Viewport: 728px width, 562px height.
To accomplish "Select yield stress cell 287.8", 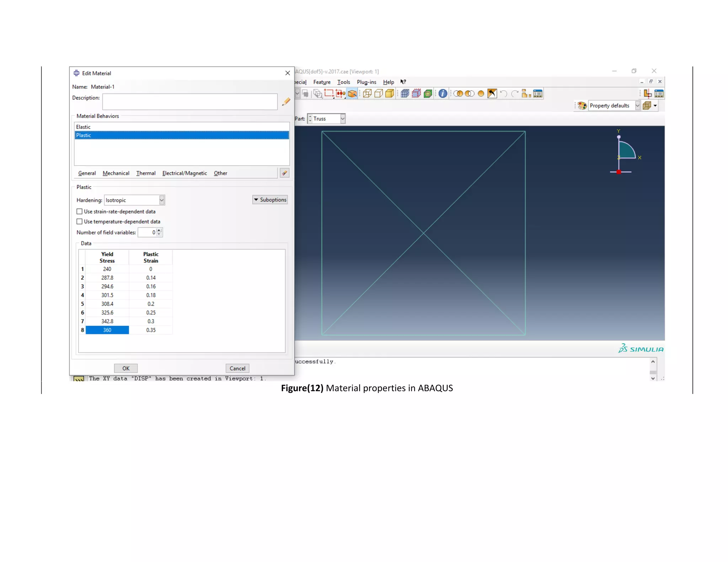I will pos(107,278).
